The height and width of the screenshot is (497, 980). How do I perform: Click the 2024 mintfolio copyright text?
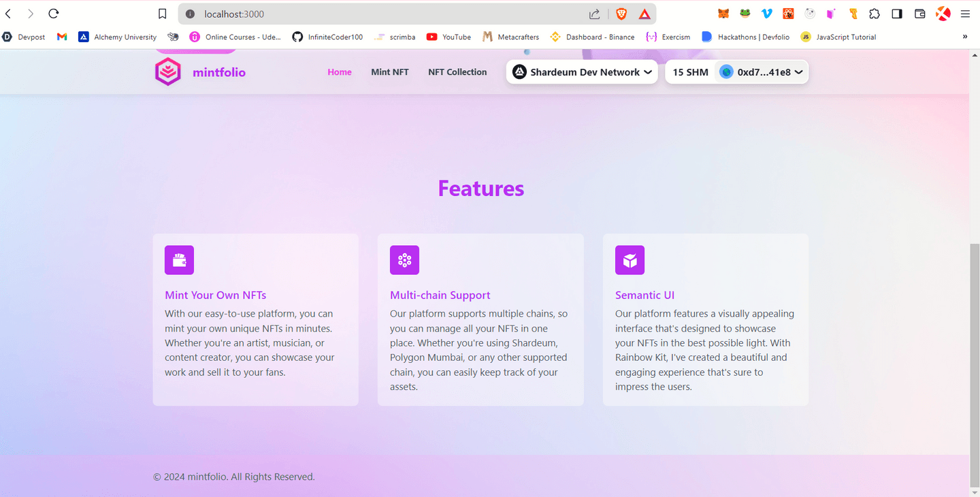[234, 477]
